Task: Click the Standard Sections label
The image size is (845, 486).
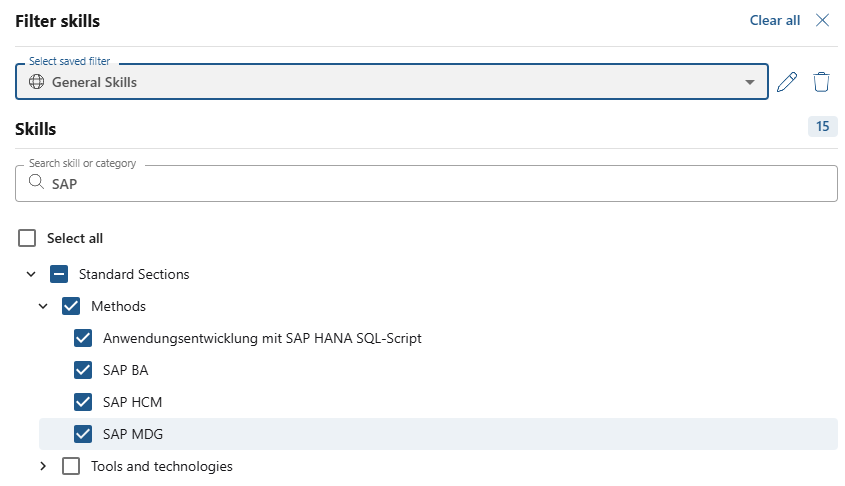Action: click(134, 274)
